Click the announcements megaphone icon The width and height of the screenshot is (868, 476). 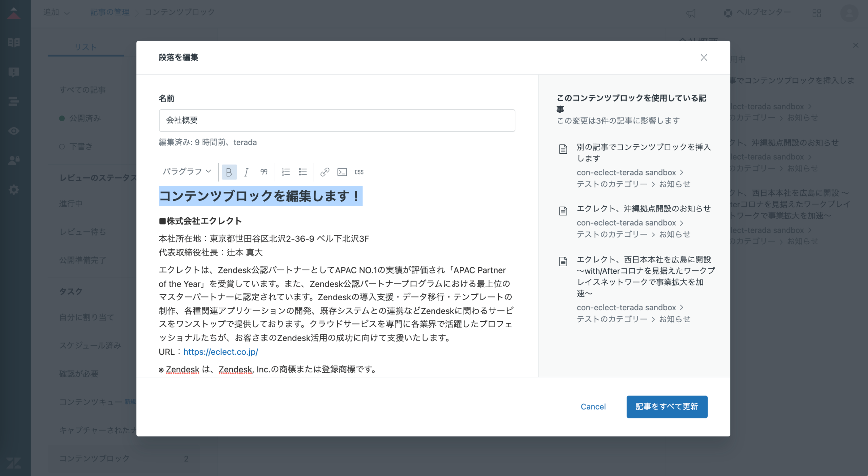pyautogui.click(x=691, y=13)
